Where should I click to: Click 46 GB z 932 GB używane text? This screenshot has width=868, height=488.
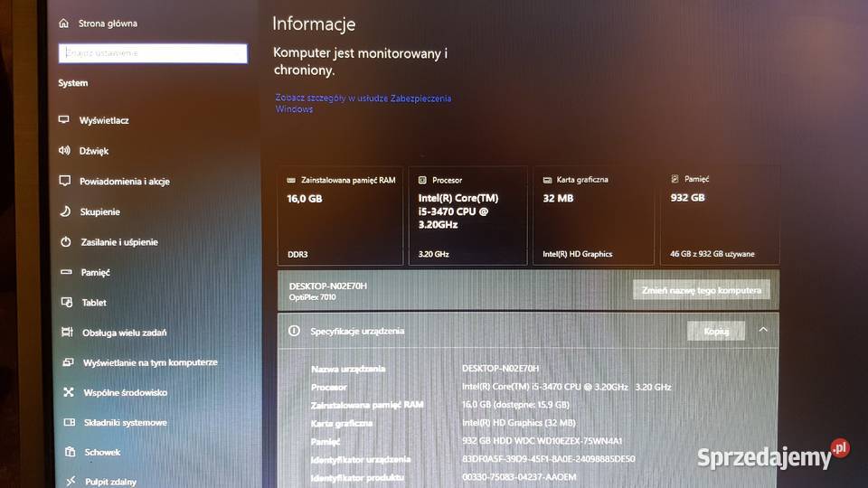coord(712,254)
